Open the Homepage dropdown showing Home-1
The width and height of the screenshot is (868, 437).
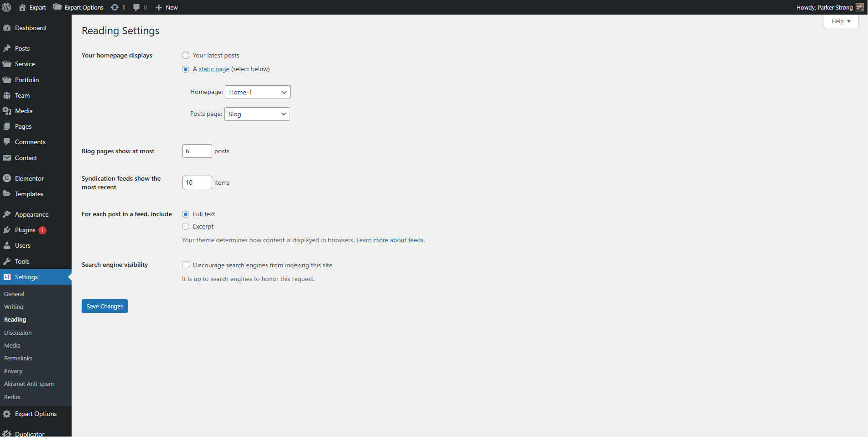258,92
